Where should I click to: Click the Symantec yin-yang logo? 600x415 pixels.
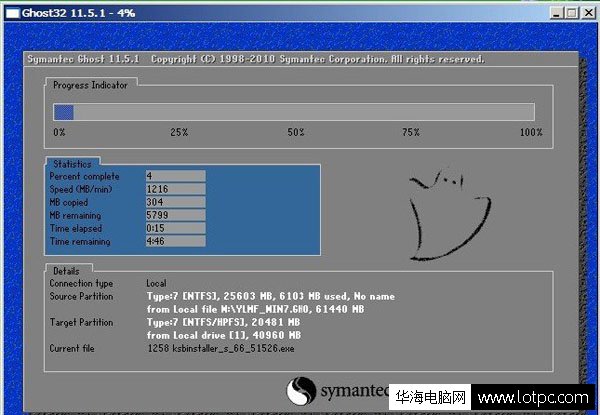click(x=301, y=391)
